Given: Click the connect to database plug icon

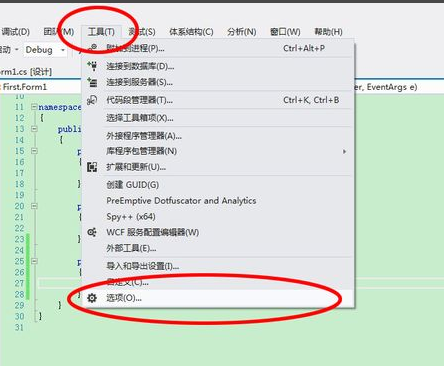Looking at the screenshot, I should [92, 66].
